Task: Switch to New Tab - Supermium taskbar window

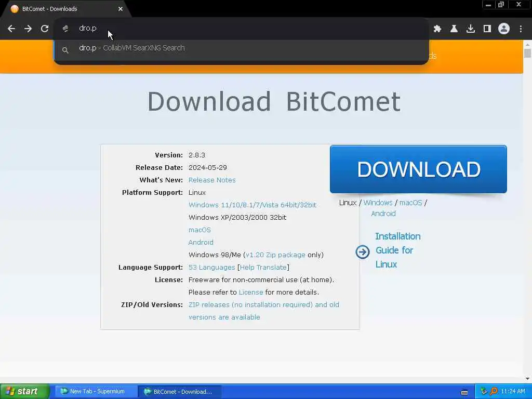Action: coord(96,392)
